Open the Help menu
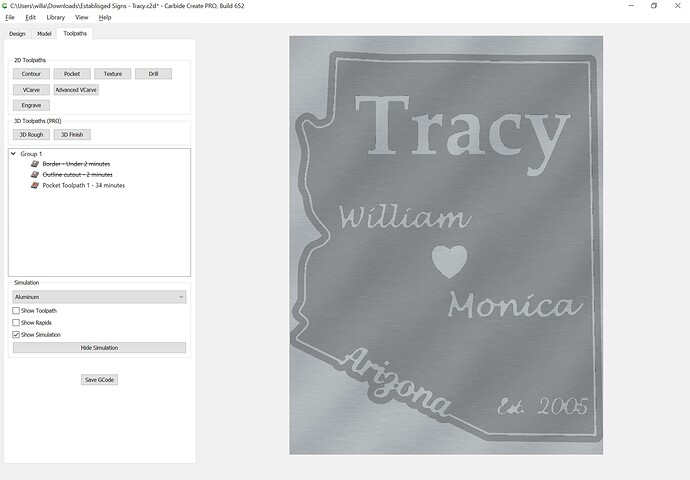This screenshot has height=480, width=690. 105,18
